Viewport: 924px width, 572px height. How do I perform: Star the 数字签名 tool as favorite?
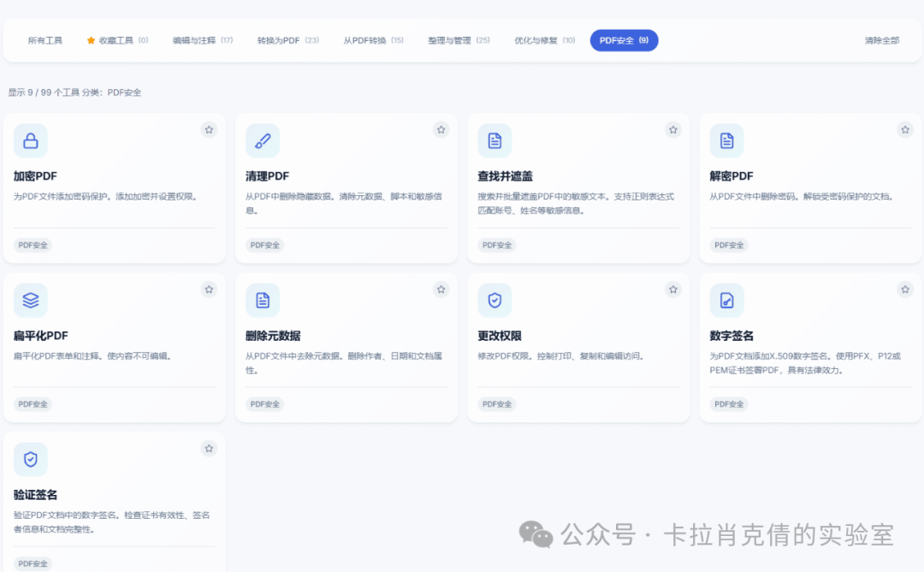[x=905, y=289]
